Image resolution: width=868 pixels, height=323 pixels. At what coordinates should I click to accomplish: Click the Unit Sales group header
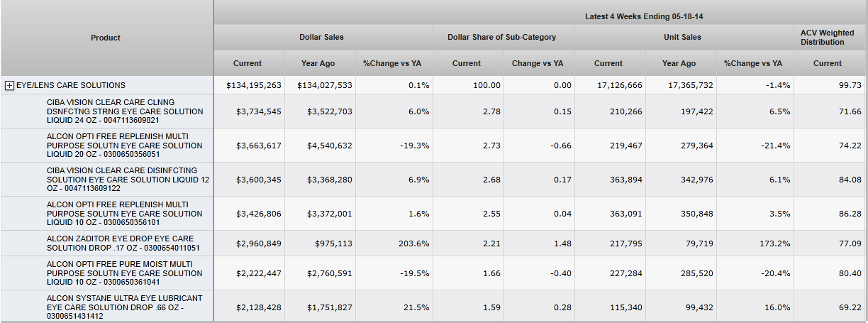[x=681, y=37]
